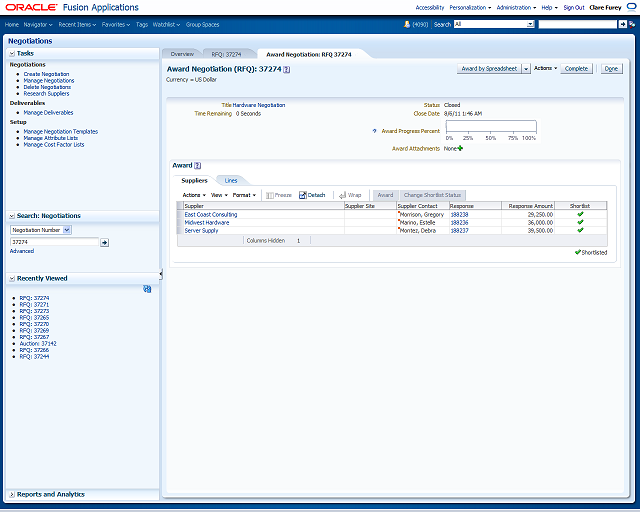Viewport: 640px width, 512px height.
Task: Open Recent Items menu
Action: click(77, 24)
